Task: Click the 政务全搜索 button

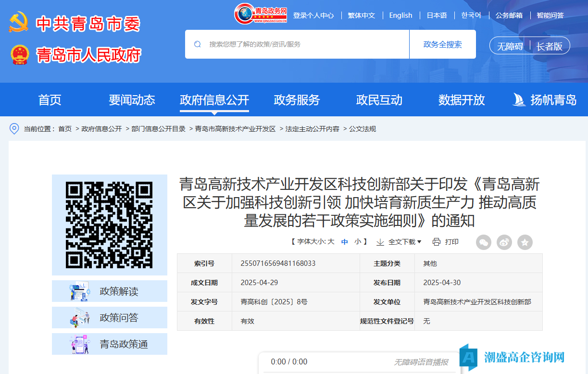Action: pos(442,44)
